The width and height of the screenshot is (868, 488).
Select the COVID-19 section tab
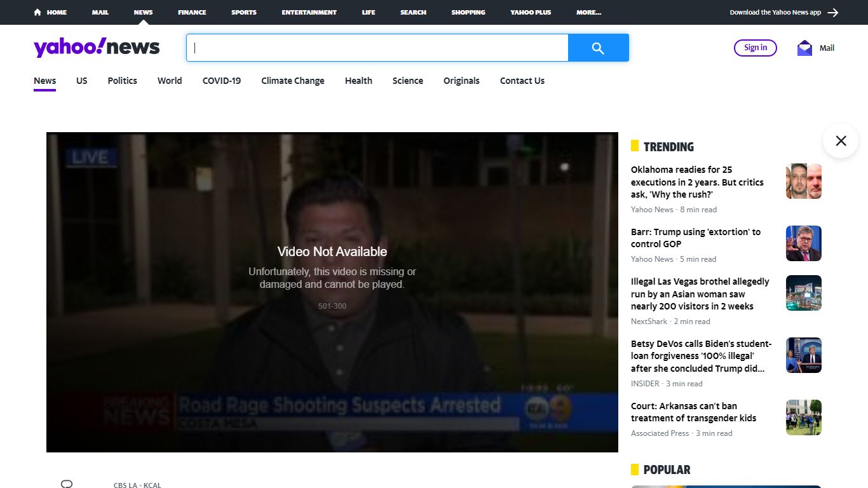[x=222, y=81]
